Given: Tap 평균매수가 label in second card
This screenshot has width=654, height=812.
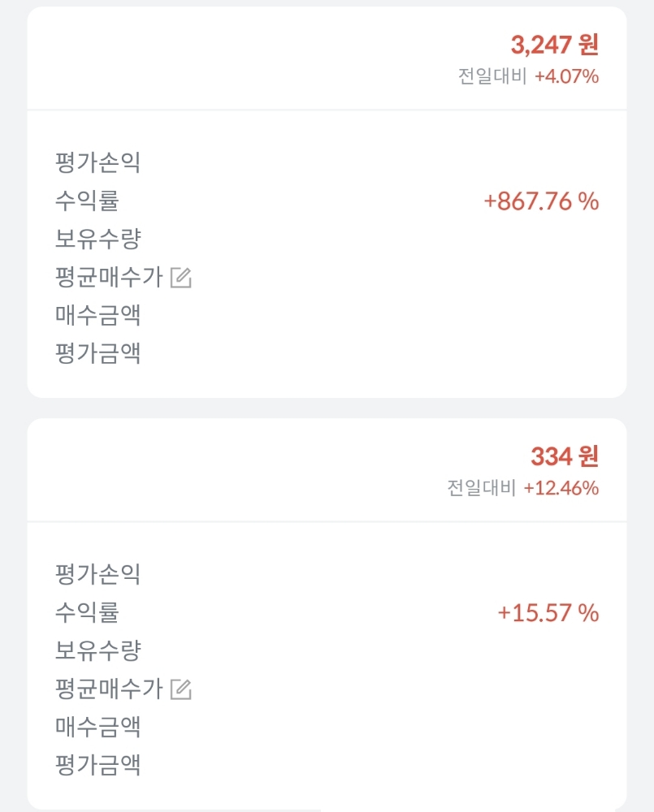Looking at the screenshot, I should pos(109,689).
